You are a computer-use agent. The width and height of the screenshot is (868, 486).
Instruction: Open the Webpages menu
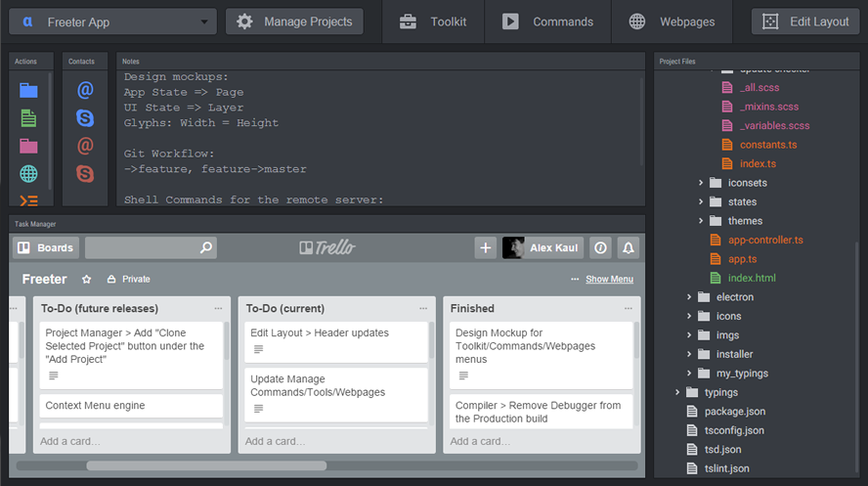tap(672, 22)
